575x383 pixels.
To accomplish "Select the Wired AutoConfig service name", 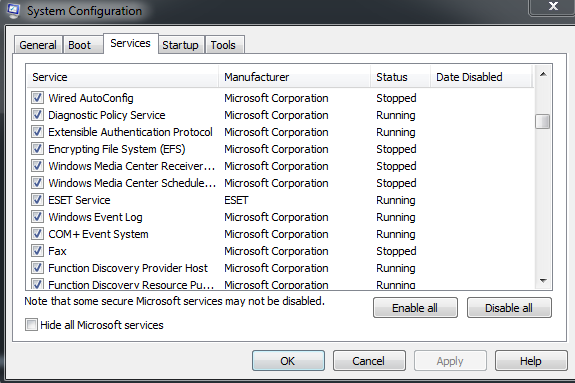I will point(91,98).
